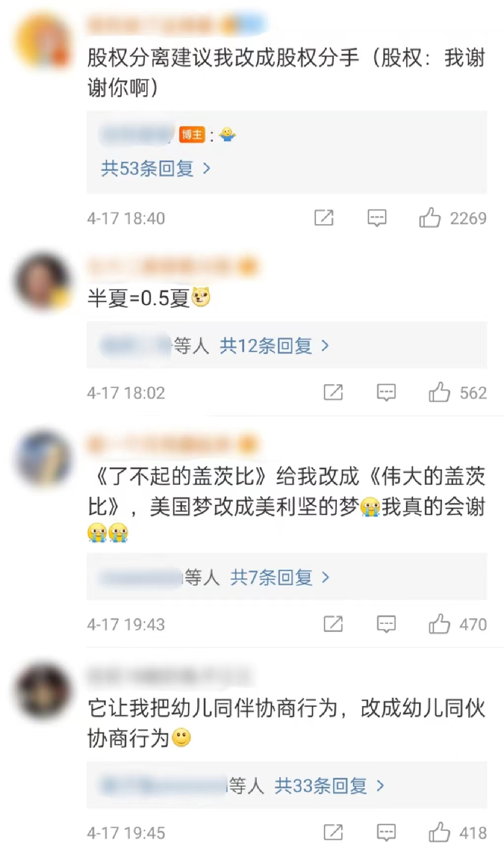Like the comment with 418 likes

[x=439, y=832]
